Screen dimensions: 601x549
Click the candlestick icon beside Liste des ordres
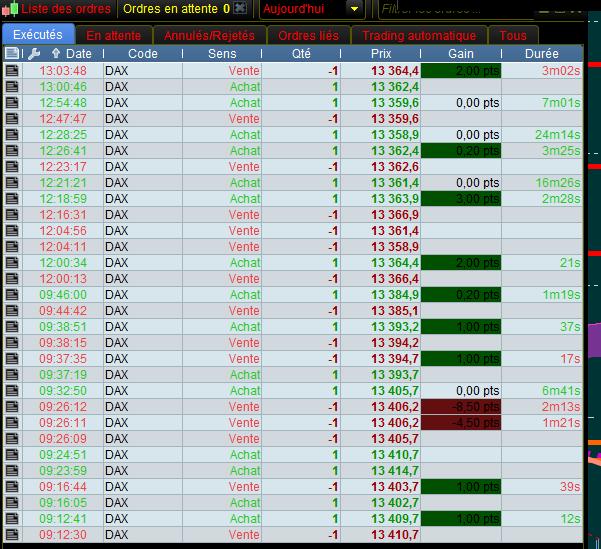click(11, 9)
